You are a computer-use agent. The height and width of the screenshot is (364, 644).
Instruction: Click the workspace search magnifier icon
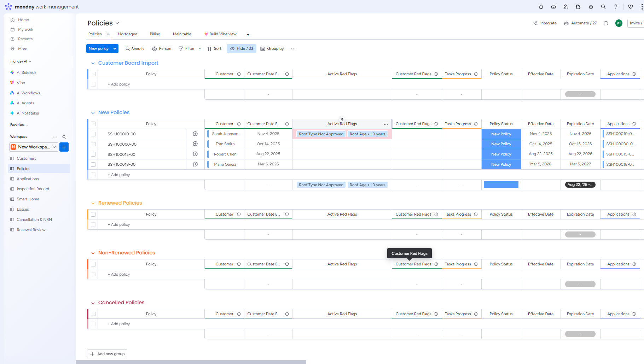(x=64, y=137)
